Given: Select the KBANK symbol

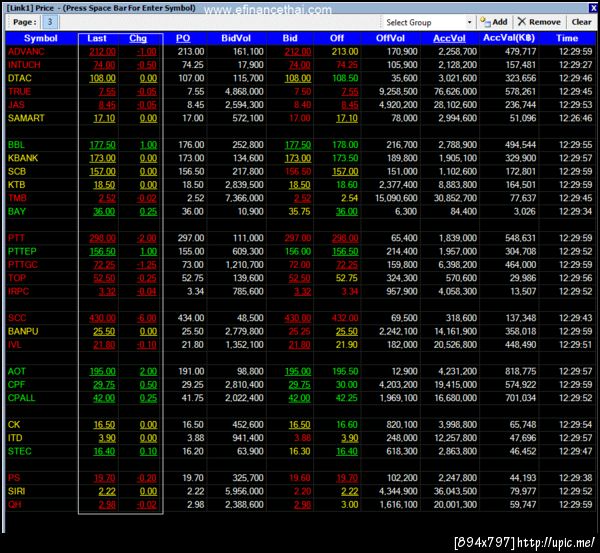Looking at the screenshot, I should tap(23, 158).
